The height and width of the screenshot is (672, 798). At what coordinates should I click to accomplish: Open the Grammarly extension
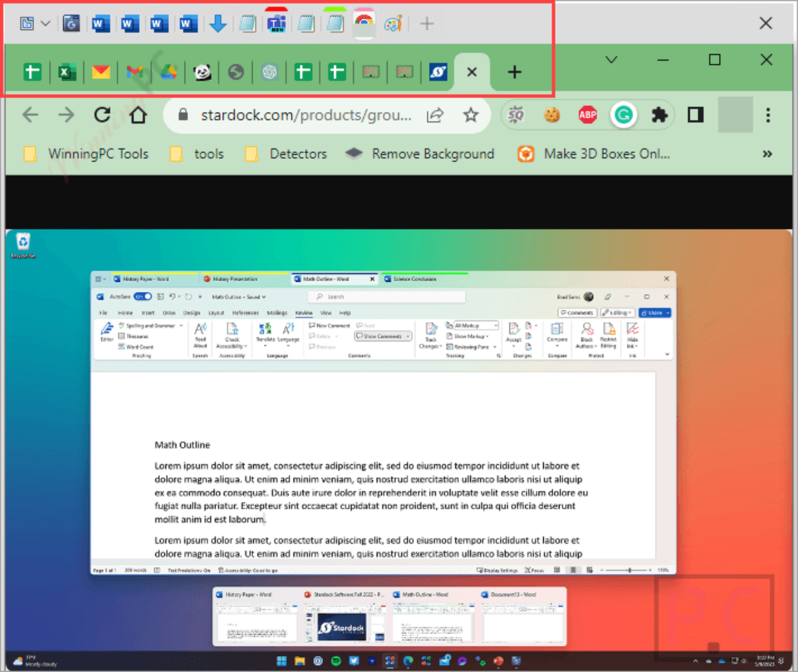pos(623,115)
